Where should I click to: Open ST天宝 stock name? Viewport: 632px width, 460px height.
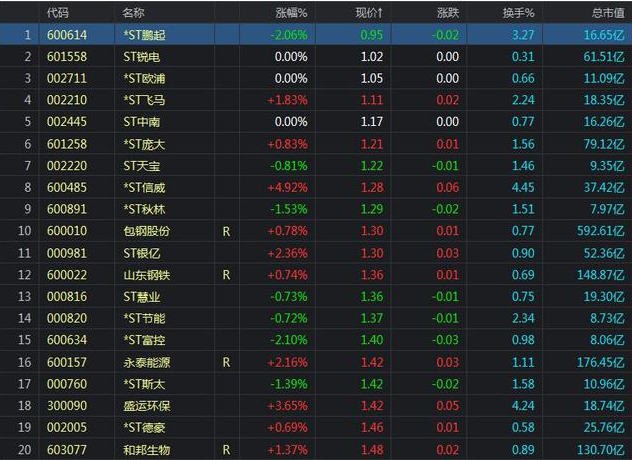[142, 166]
